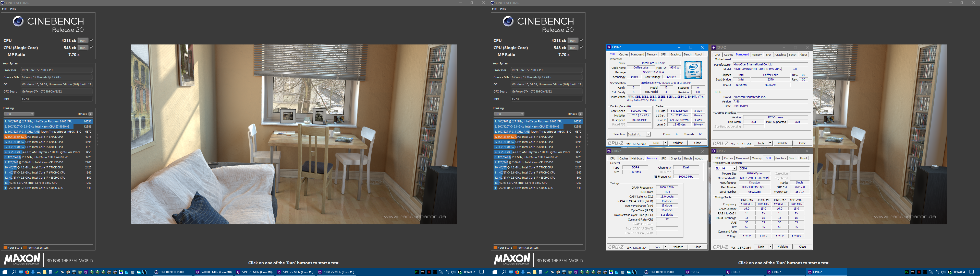The height and width of the screenshot is (276, 980).
Task: Switch to Graphics tab in the CPU-Z Memory window
Action: click(x=676, y=158)
